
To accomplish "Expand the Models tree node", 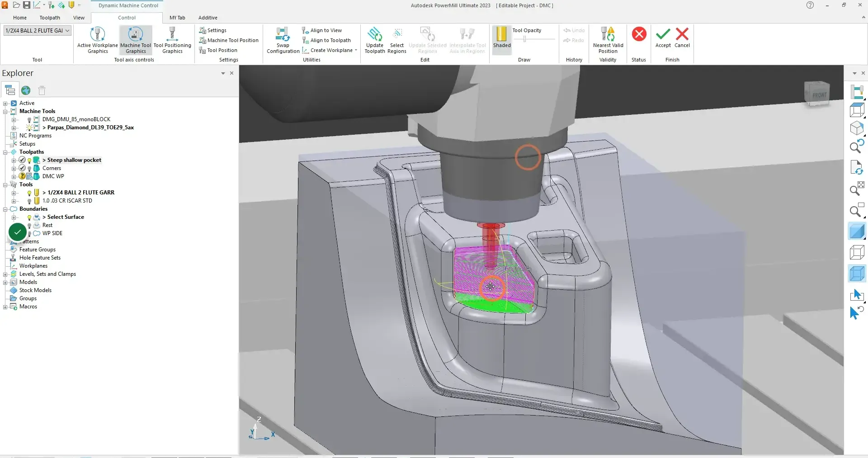I will tap(5, 282).
